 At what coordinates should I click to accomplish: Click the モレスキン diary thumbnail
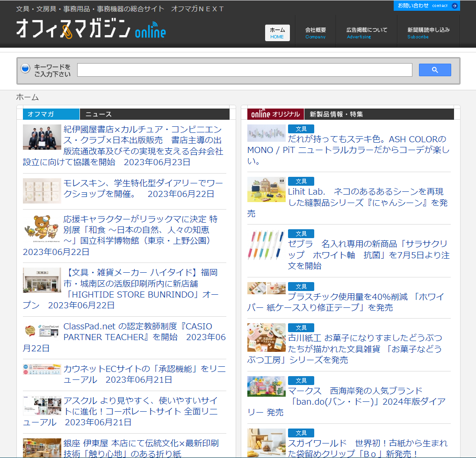coord(42,191)
